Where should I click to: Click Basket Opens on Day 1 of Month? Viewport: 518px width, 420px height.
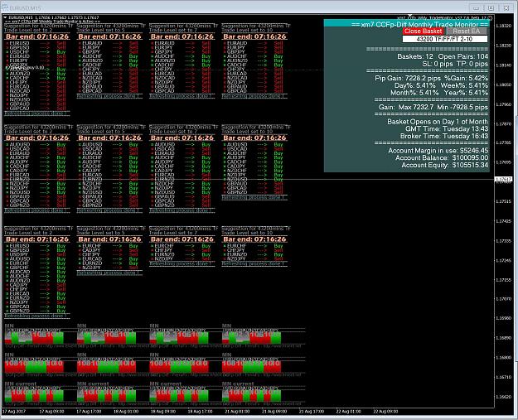point(438,122)
